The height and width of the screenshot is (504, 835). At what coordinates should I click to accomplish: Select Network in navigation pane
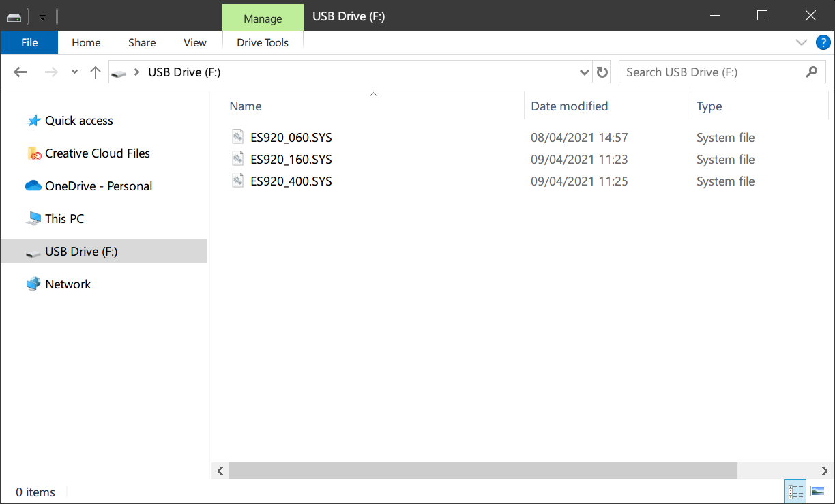(68, 284)
